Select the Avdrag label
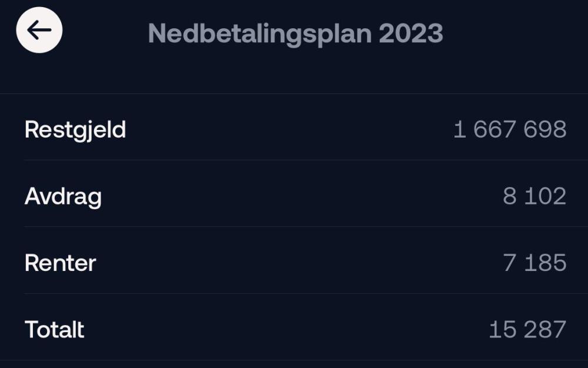 click(x=63, y=196)
